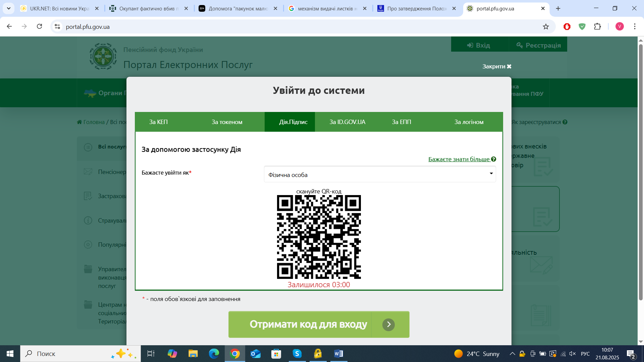The height and width of the screenshot is (362, 644).
Task: Expand the Фізична особа dropdown
Action: tap(380, 174)
